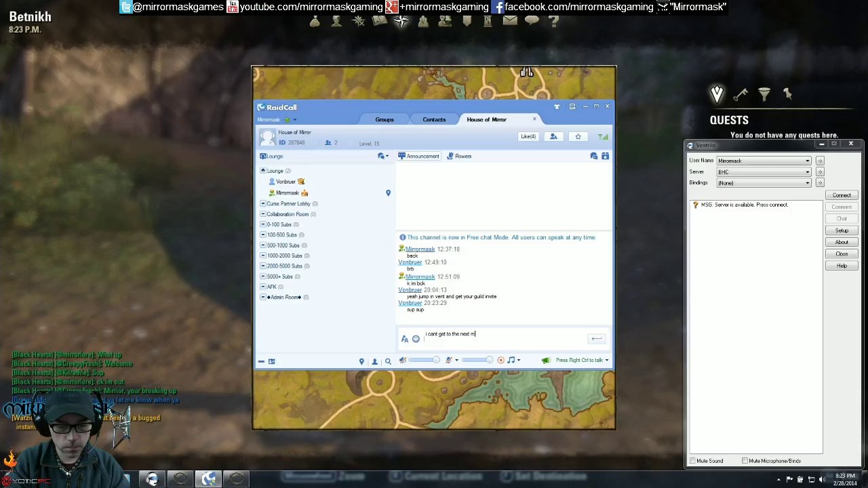Open the mail envelope icon in game menu
868x488 pixels.
[510, 21]
